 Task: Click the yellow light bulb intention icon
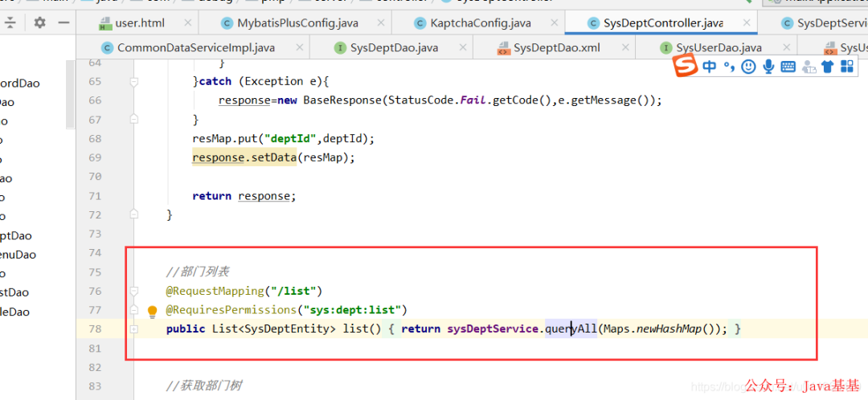point(153,312)
